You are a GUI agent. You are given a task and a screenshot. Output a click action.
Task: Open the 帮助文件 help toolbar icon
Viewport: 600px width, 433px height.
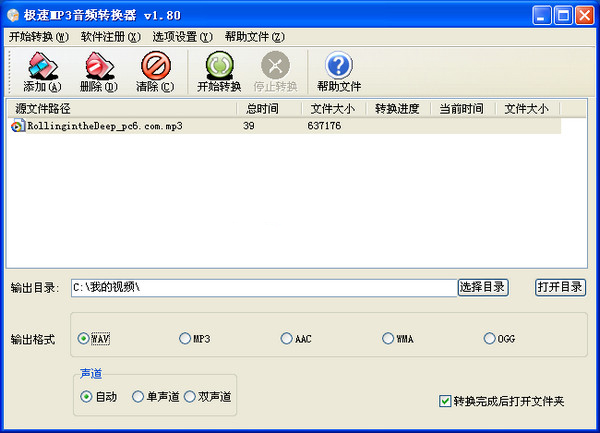339,72
